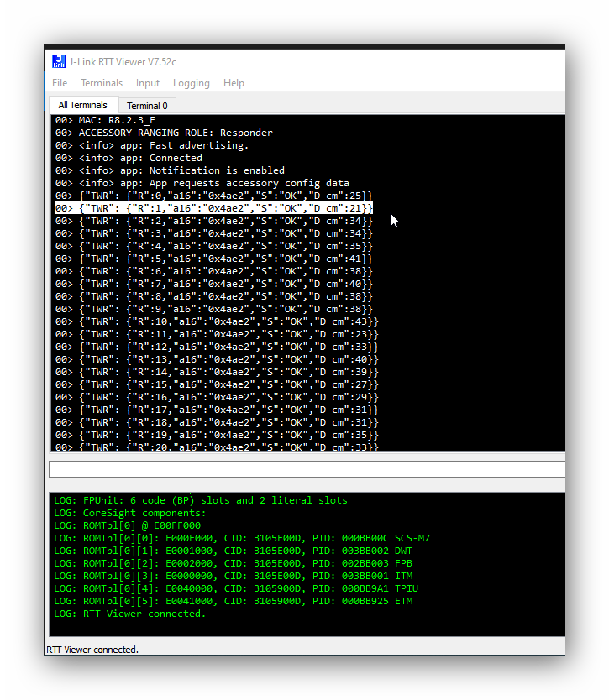Open the Logging menu
The height and width of the screenshot is (700, 609).
192,83
